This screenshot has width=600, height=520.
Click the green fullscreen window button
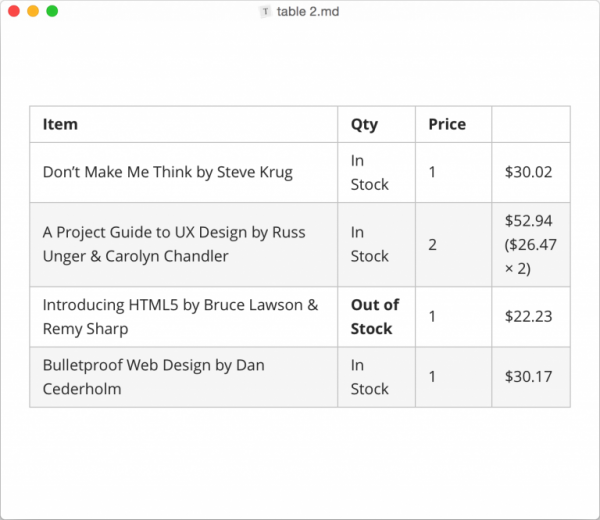52,11
